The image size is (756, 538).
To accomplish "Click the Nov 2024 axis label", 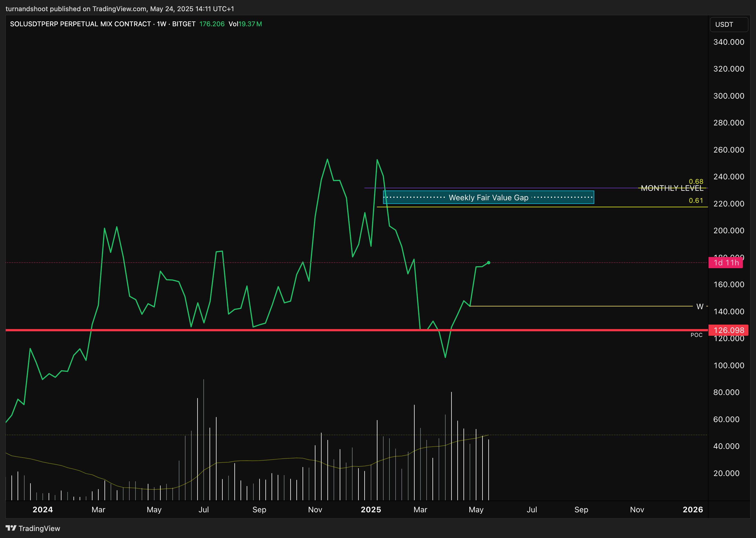I will click(315, 510).
